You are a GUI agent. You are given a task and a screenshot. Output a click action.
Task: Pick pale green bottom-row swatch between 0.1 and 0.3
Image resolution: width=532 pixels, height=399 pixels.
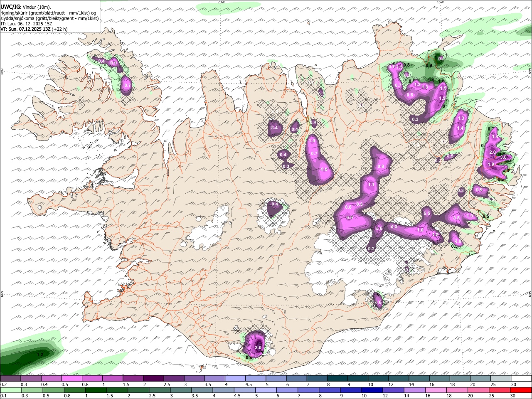point(10,390)
